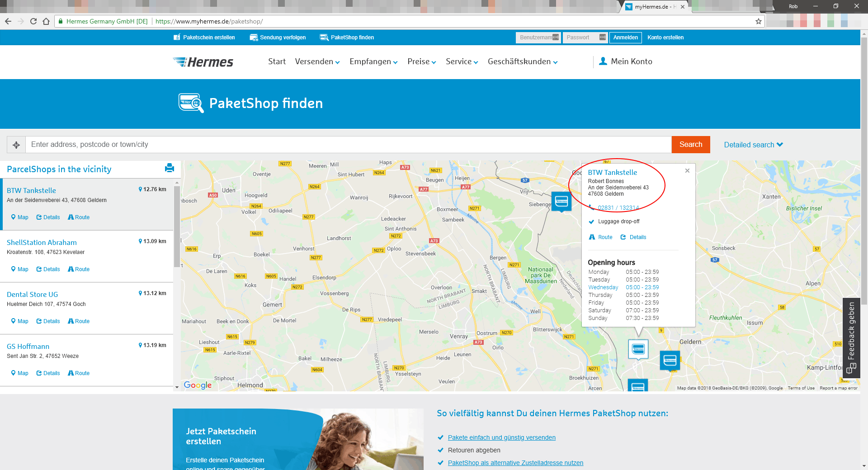Click Route link for GS Hoffmann
Screen dimensions: 868x470
(82, 373)
